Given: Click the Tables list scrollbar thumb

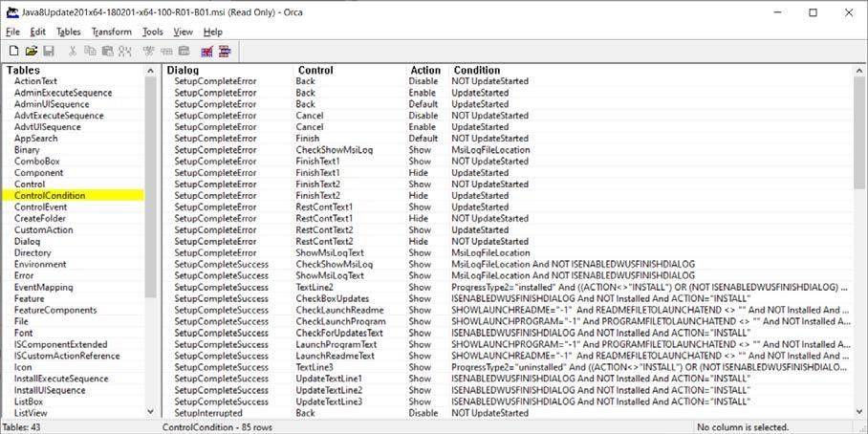Looking at the screenshot, I should pos(151,186).
